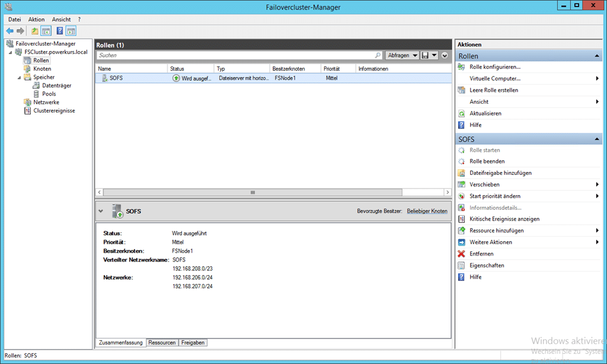Click the Ressource hinzufügen icon
607x364 pixels.
[x=461, y=231]
